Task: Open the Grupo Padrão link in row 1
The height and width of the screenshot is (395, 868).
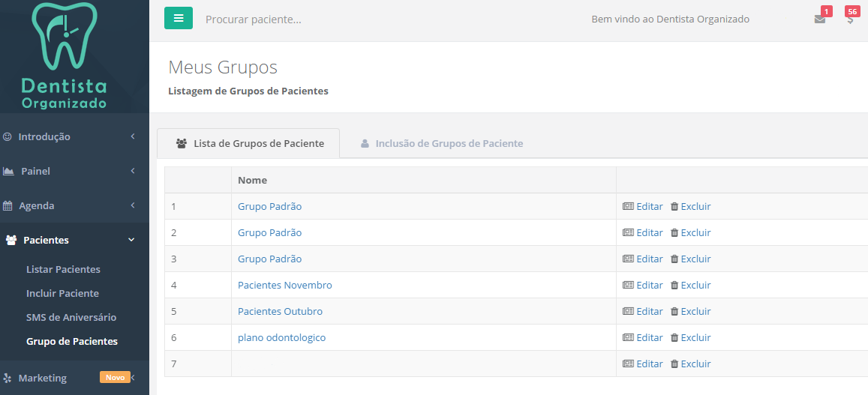Action: click(x=269, y=206)
